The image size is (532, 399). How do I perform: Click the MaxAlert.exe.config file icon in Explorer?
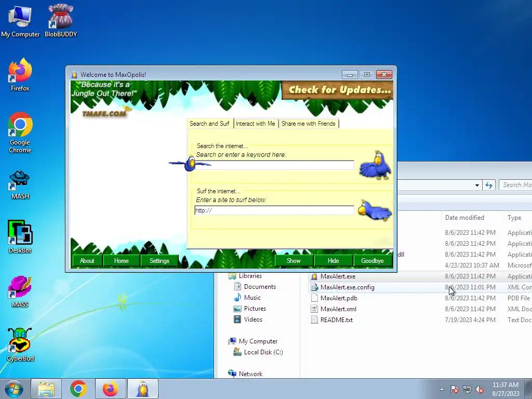(x=314, y=287)
